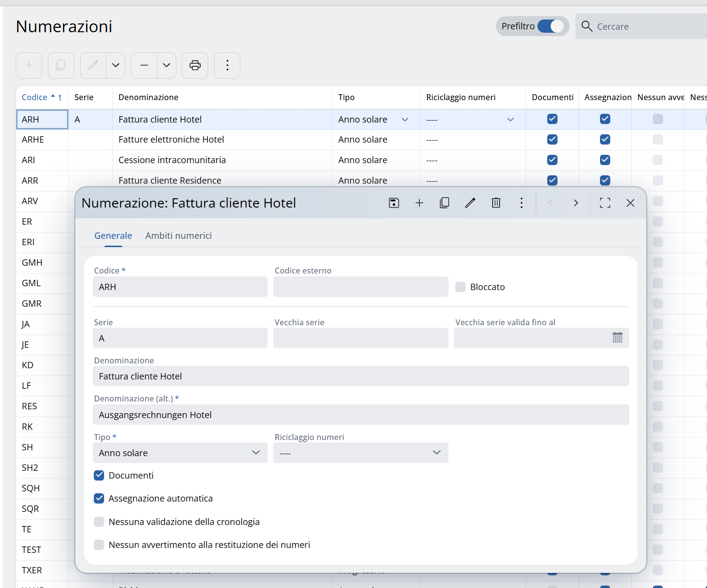The width and height of the screenshot is (707, 588).
Task: Select the Generale tab
Action: (113, 236)
